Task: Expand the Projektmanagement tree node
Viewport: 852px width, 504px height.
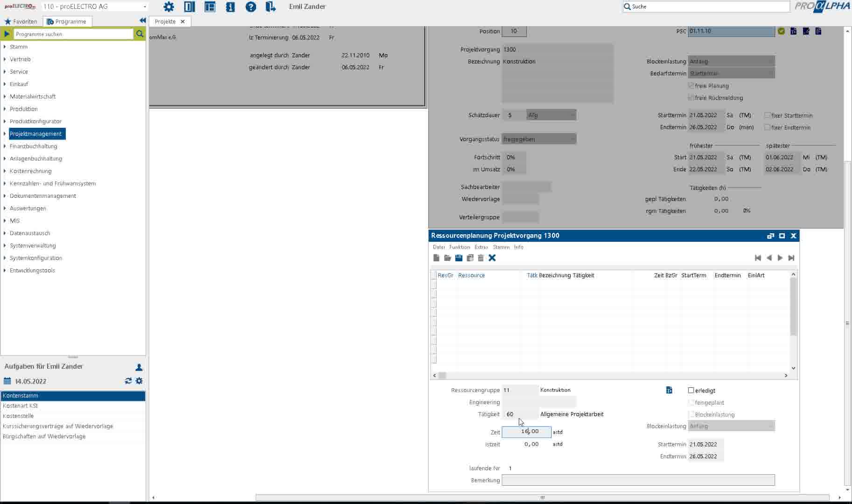Action: (5, 133)
